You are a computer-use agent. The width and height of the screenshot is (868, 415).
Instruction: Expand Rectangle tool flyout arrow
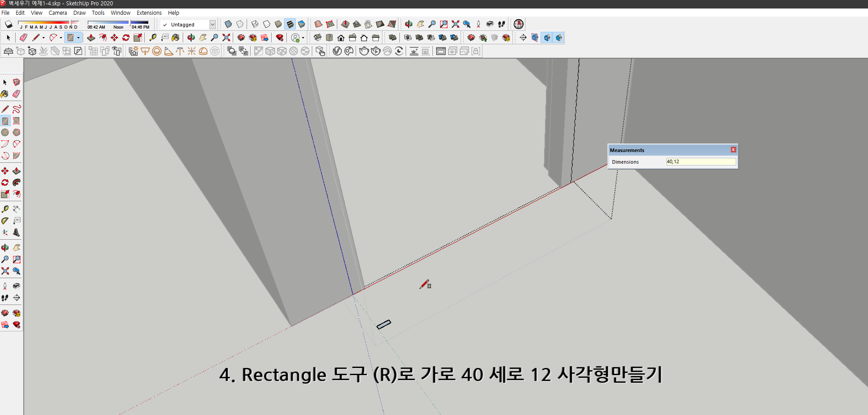click(78, 38)
